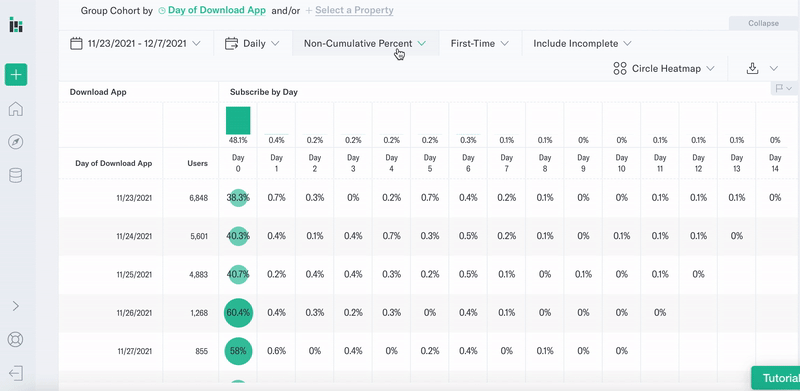This screenshot has width=800, height=391.
Task: Click the Indicative logo icon
Action: (16, 25)
